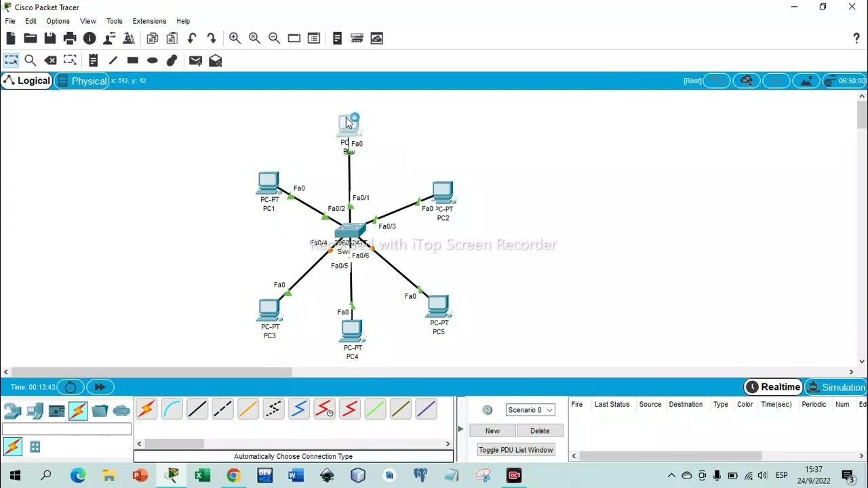Open a file with folder icon
The width and height of the screenshot is (868, 488).
click(31, 39)
